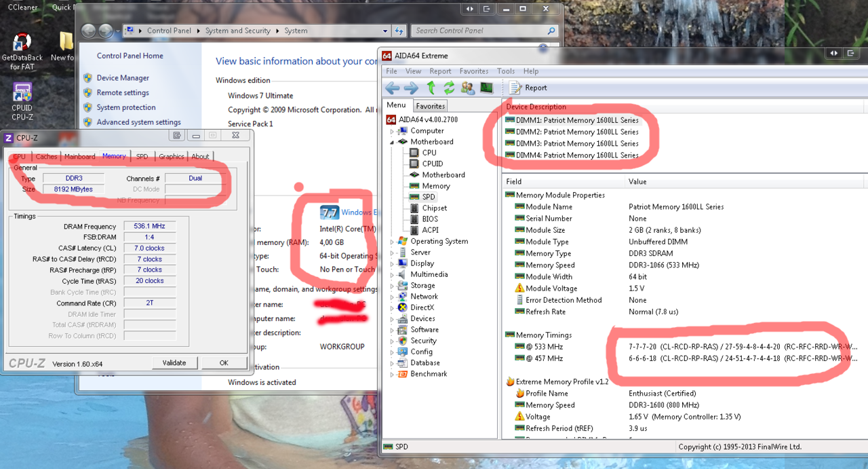Switch to the Mainboard tab in CPU-Z
This screenshot has height=469, width=868.
pyautogui.click(x=79, y=156)
